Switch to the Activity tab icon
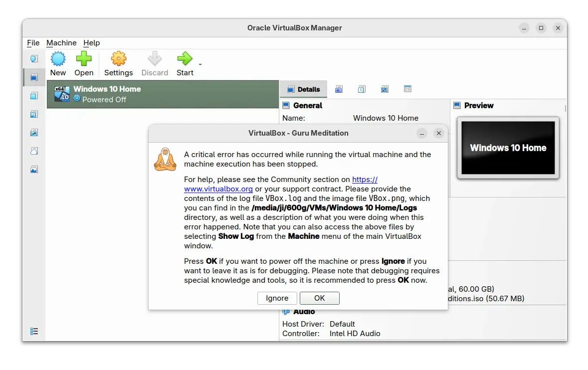 [x=385, y=89]
